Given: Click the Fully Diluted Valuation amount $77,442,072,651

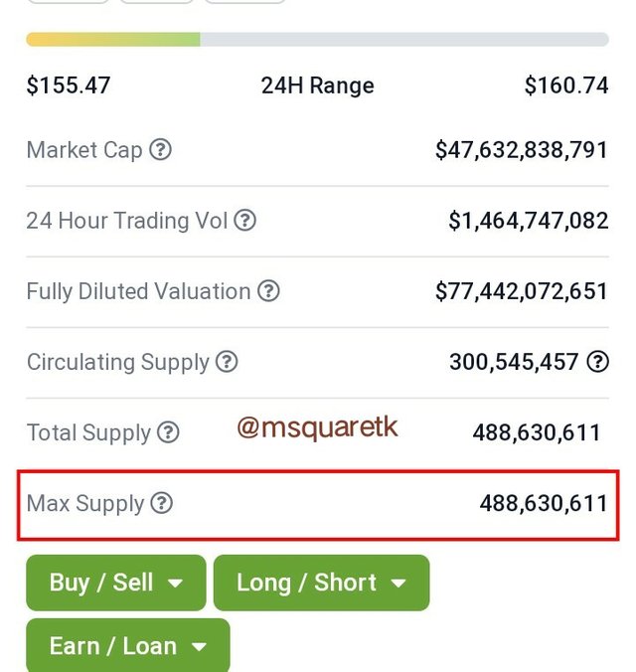Looking at the screenshot, I should (522, 291).
